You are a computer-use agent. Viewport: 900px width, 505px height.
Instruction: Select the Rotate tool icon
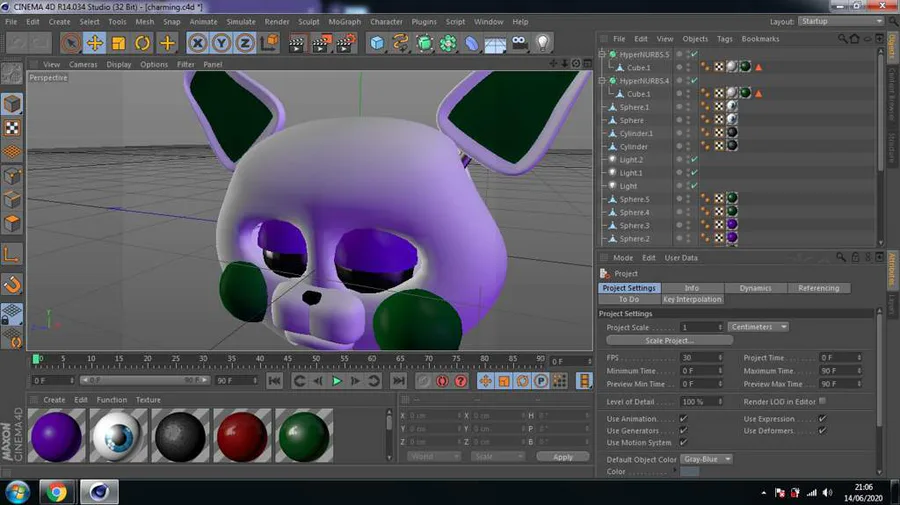(142, 43)
